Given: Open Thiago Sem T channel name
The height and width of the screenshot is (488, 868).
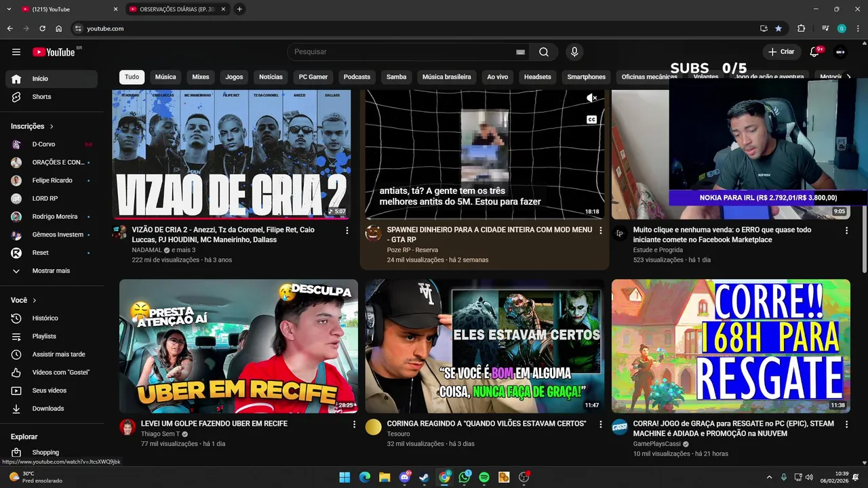Looking at the screenshot, I should pos(160,434).
